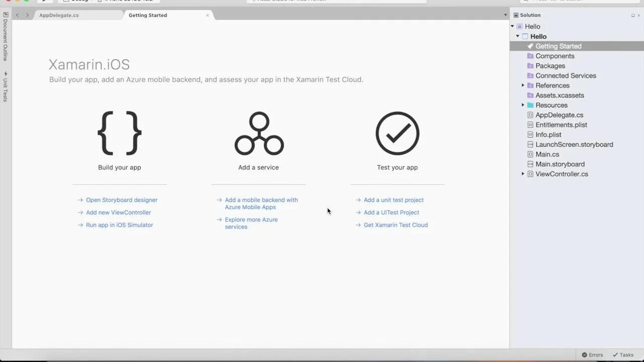Click the Solution pad title
This screenshot has width=644, height=362.
pyautogui.click(x=530, y=15)
